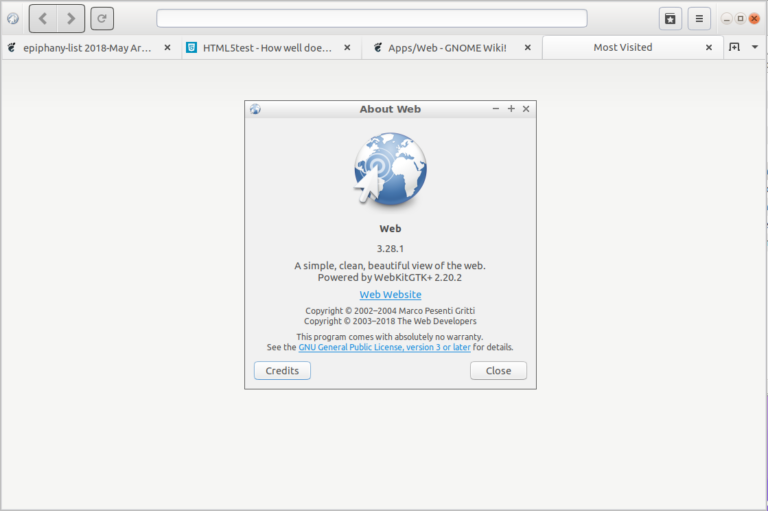The width and height of the screenshot is (768, 511).
Task: Maximize the About Web dialog with plus icon
Action: pyautogui.click(x=511, y=109)
